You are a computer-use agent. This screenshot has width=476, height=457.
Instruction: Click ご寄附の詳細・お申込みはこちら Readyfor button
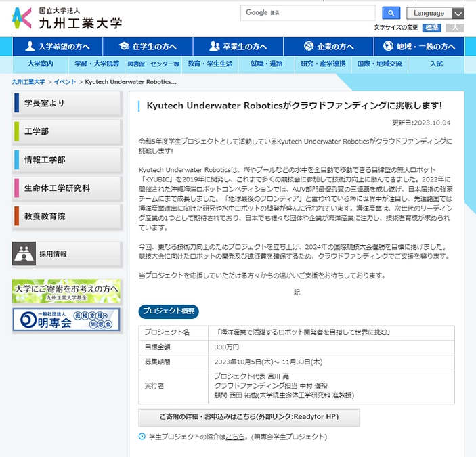tap(249, 417)
